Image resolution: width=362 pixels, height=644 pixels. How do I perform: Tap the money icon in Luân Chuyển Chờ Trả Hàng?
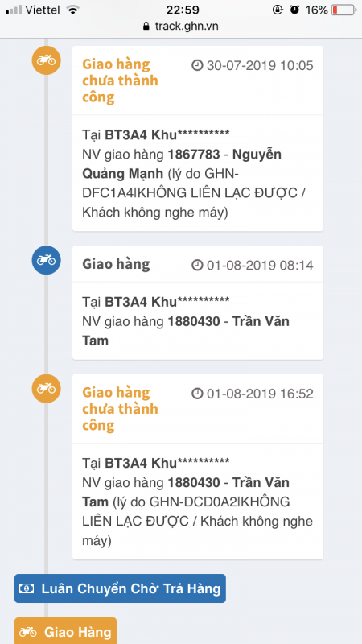(27, 588)
